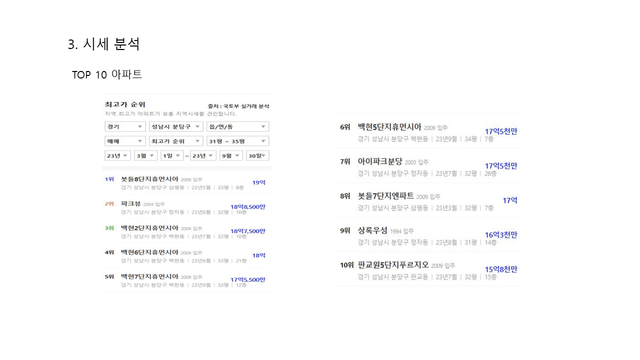Click the 17억5천만 price for 백현5단지휴먼시아
Viewport: 640px width, 360px height.
(501, 131)
